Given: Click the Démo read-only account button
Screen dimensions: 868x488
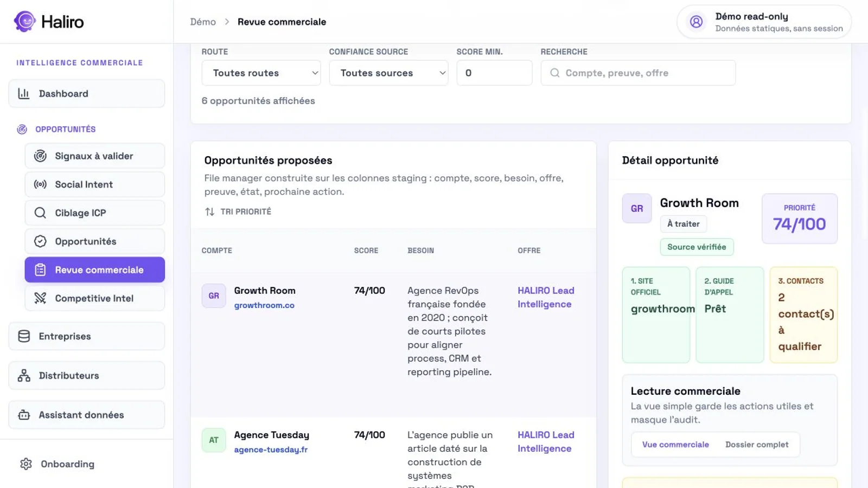Looking at the screenshot, I should coord(764,22).
